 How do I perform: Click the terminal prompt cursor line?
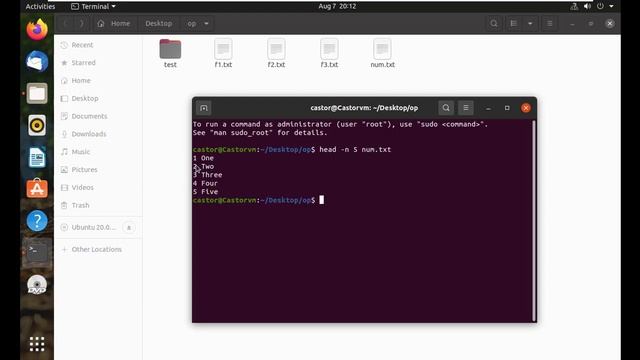coord(258,200)
